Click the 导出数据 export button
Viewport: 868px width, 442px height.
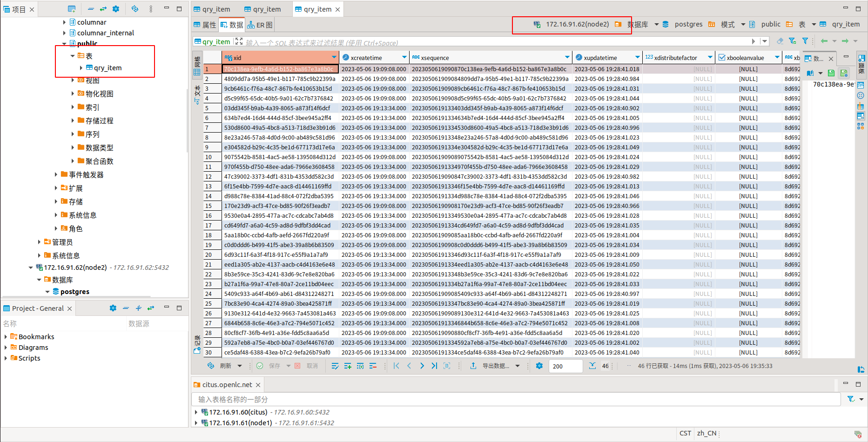pos(495,366)
